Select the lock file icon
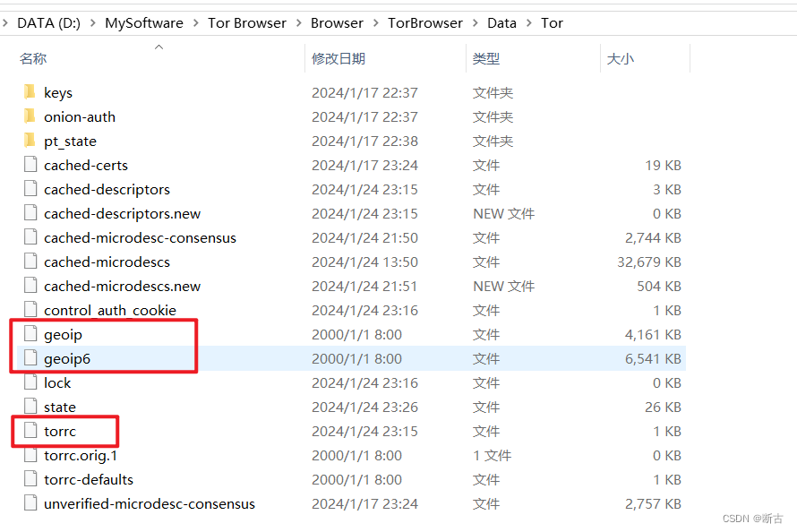 click(30, 382)
